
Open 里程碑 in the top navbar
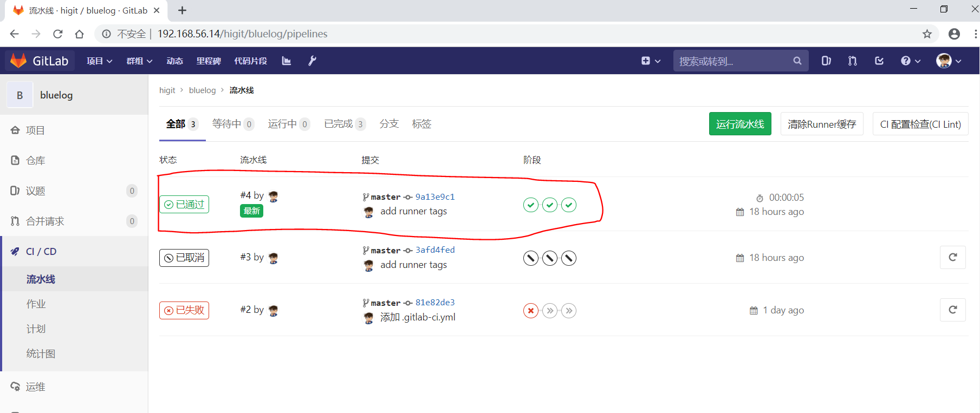(209, 61)
